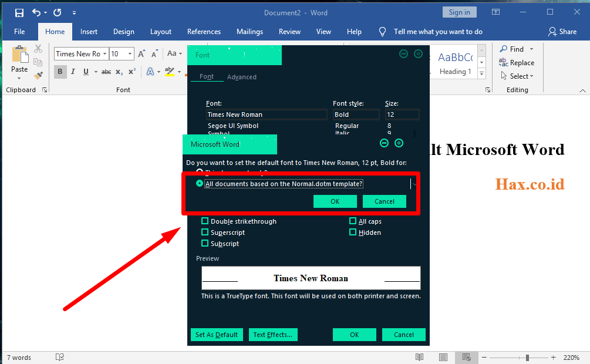590x364 pixels.
Task: Open the Find options dropdown arrow
Action: (x=531, y=49)
